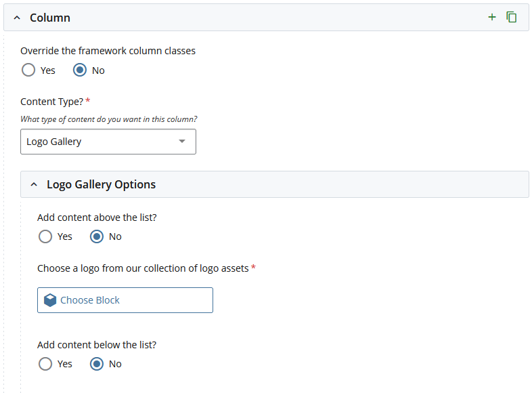The height and width of the screenshot is (393, 532).
Task: Click the 'What type of content' help text
Action: 108,119
